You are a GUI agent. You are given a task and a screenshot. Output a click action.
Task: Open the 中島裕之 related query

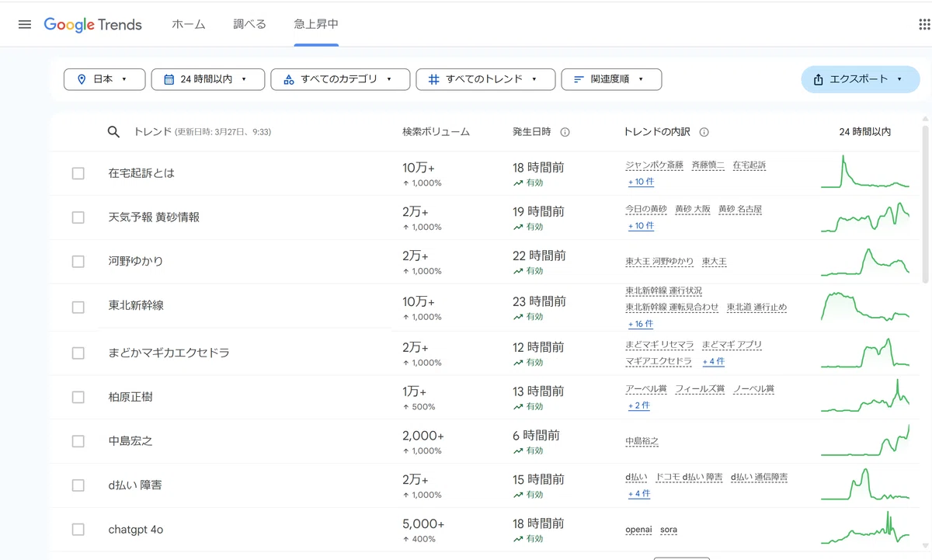point(642,441)
